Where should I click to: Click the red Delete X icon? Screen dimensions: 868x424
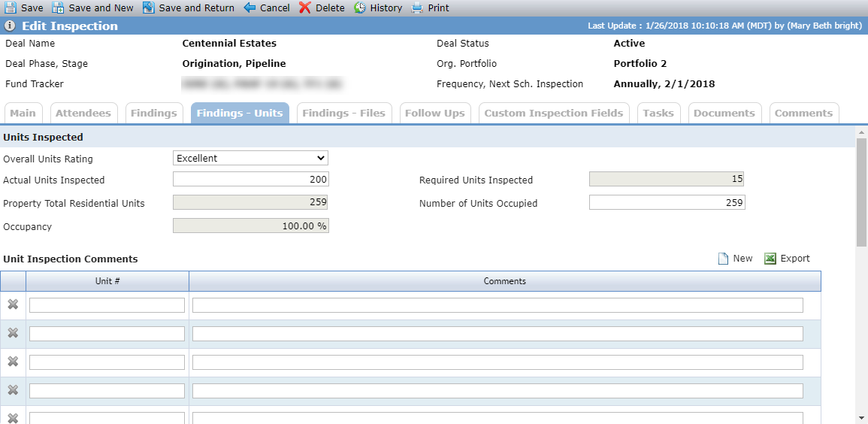click(305, 8)
